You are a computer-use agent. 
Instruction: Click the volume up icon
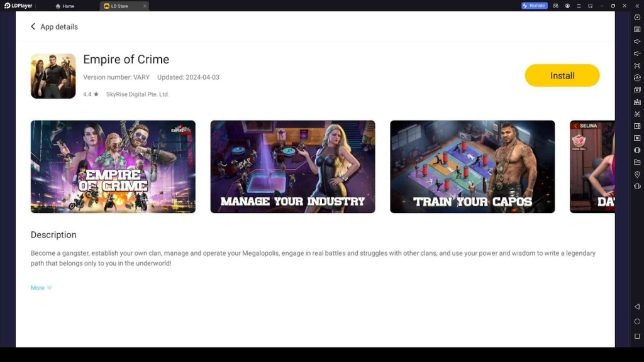[x=637, y=41]
